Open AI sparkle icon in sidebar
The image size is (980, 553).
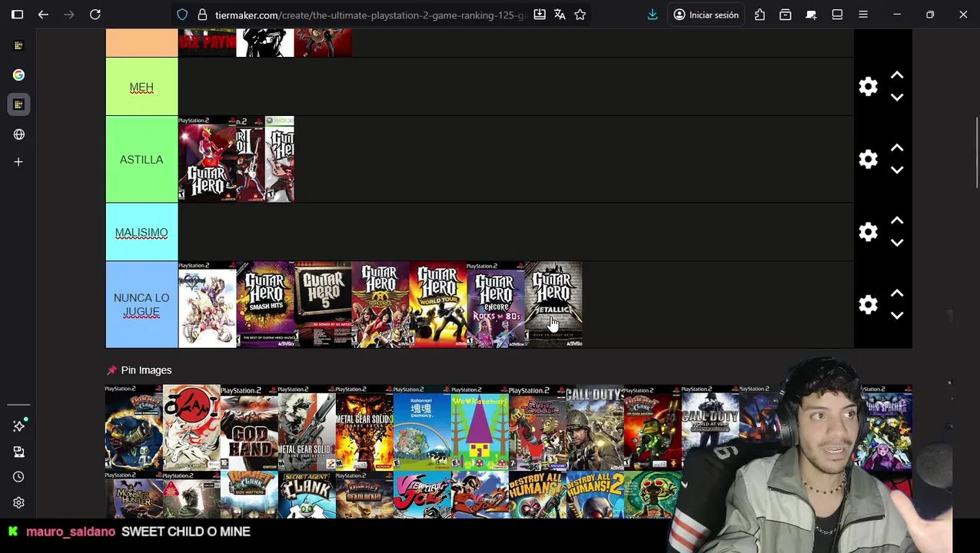click(x=18, y=426)
